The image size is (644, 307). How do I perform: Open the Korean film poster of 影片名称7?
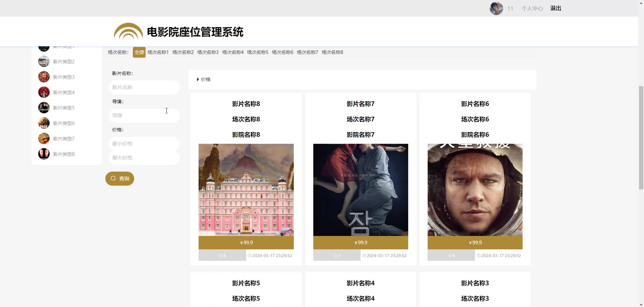coord(361,190)
